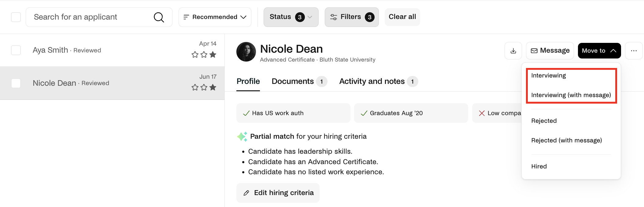Click the Graduates Aug '20 tag

[411, 113]
